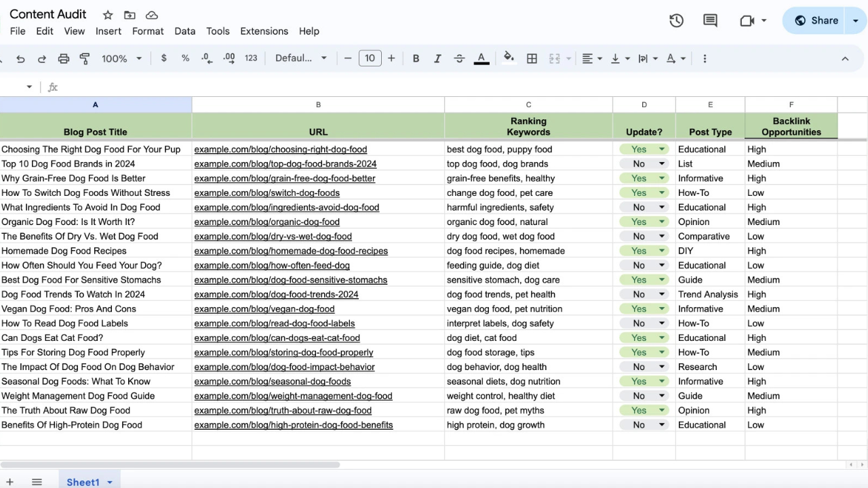Screen dimensions: 868x488
Task: Click the move-to-folder icon
Action: (x=130, y=15)
